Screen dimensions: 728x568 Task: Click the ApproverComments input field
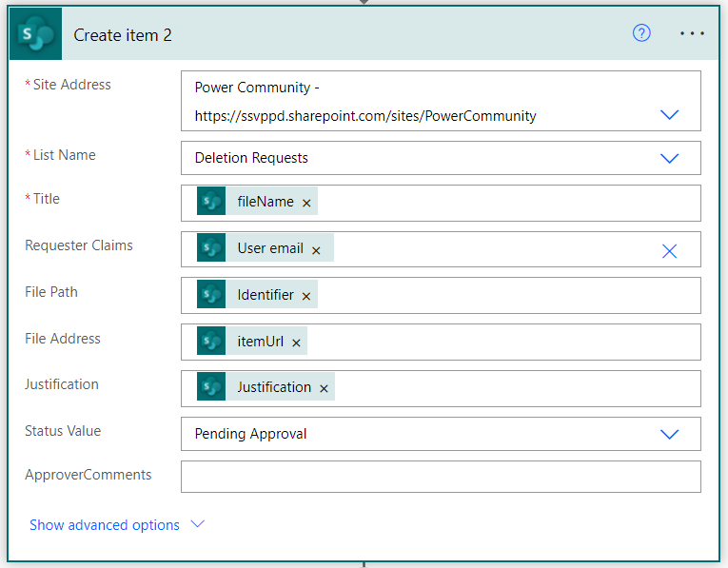pos(441,477)
